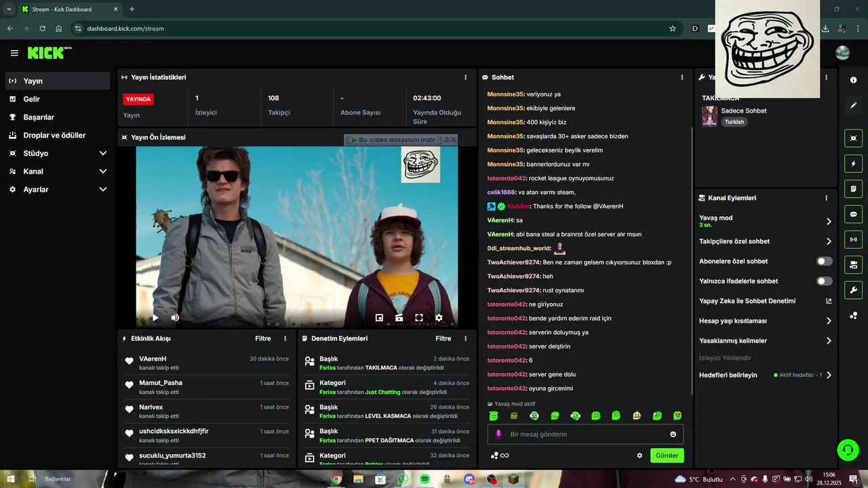868x488 pixels.
Task: Click the Turkish language tag
Action: tap(734, 122)
